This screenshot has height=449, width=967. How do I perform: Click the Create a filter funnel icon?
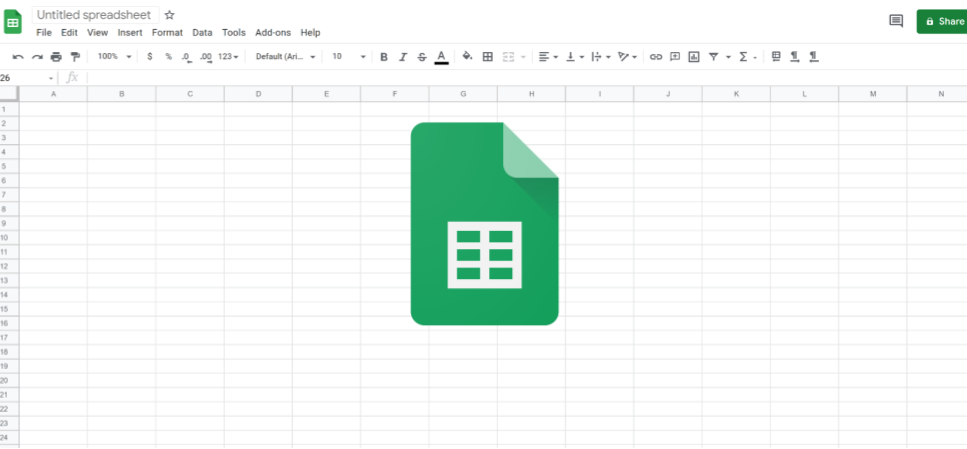(x=714, y=57)
